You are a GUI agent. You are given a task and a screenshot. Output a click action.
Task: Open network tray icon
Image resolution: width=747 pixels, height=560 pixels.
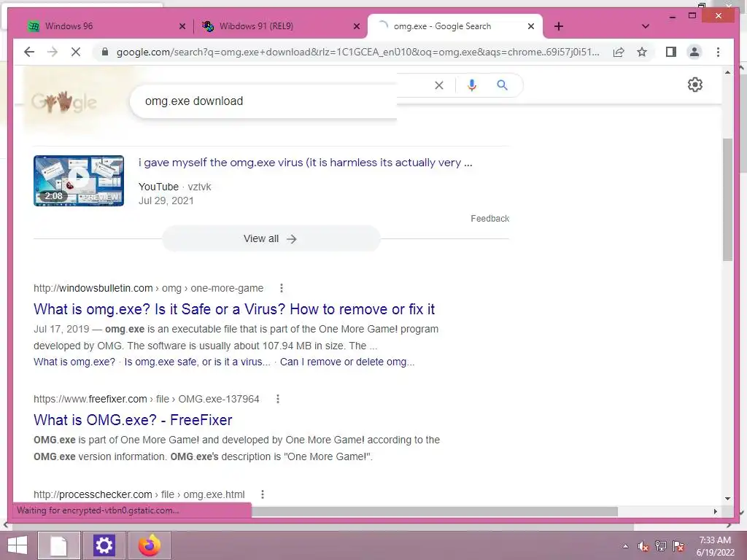pos(661,546)
